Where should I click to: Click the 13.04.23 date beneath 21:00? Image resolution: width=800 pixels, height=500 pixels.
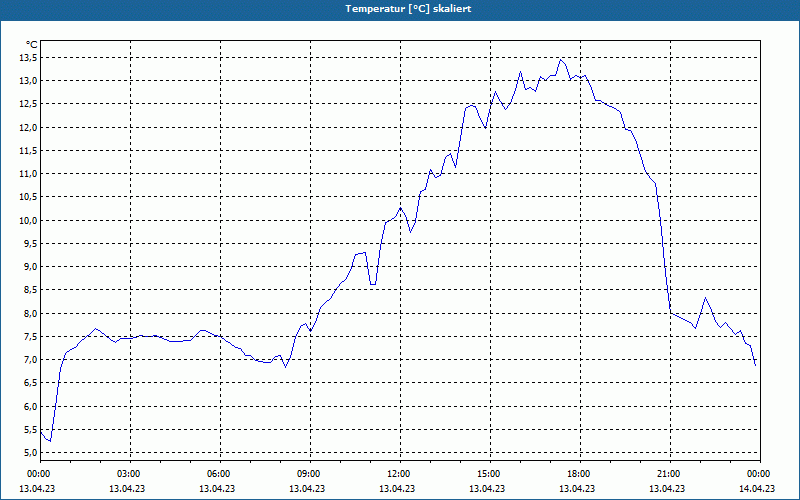pos(667,488)
